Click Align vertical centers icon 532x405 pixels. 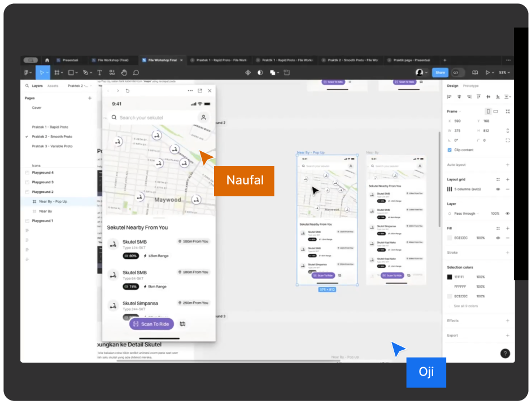(x=489, y=97)
